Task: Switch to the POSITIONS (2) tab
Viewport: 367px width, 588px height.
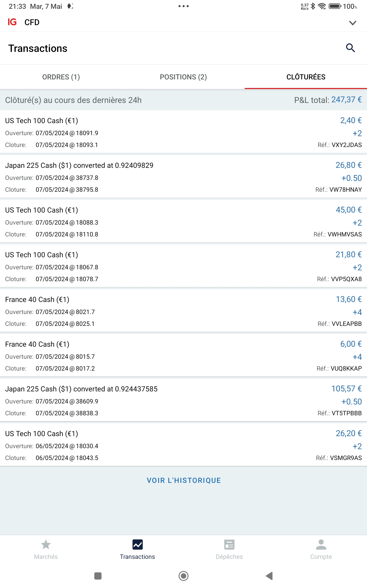Action: click(183, 77)
